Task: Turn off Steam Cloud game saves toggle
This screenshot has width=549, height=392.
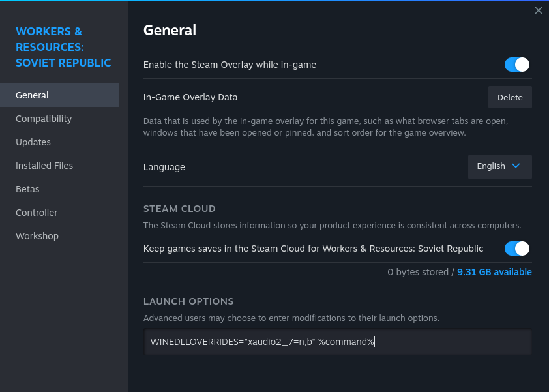Action: [x=516, y=249]
